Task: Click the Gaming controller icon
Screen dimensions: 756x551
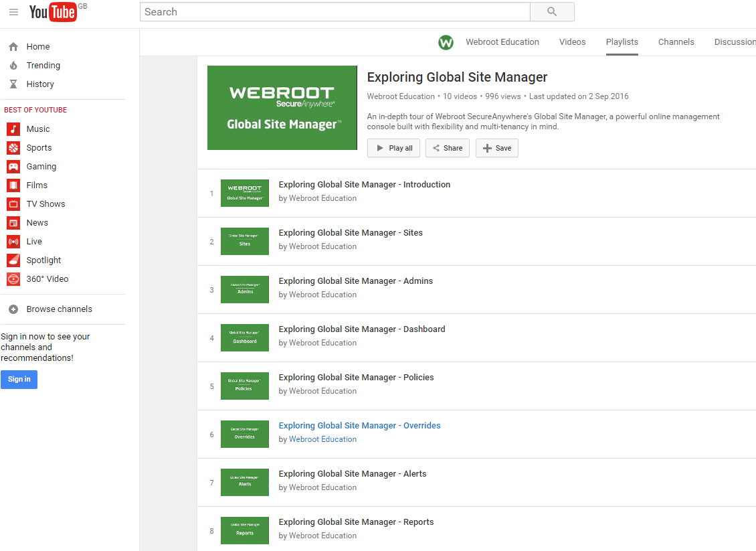Action: [x=13, y=167]
